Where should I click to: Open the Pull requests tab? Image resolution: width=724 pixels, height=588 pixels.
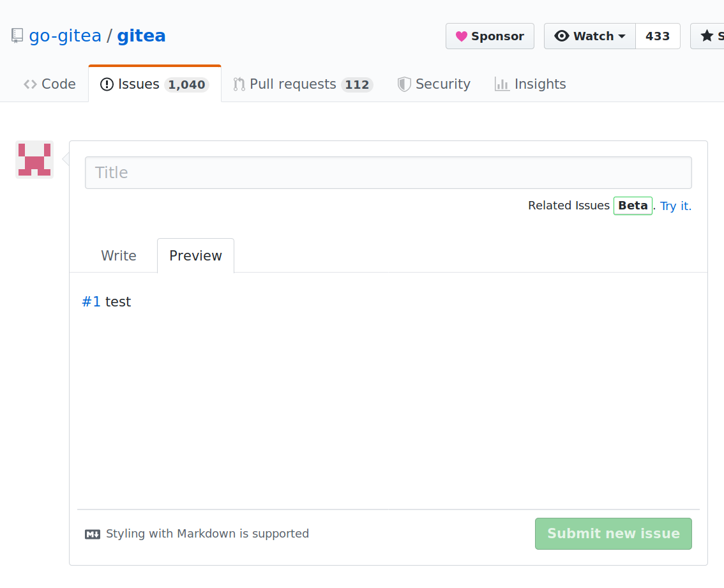coord(303,84)
